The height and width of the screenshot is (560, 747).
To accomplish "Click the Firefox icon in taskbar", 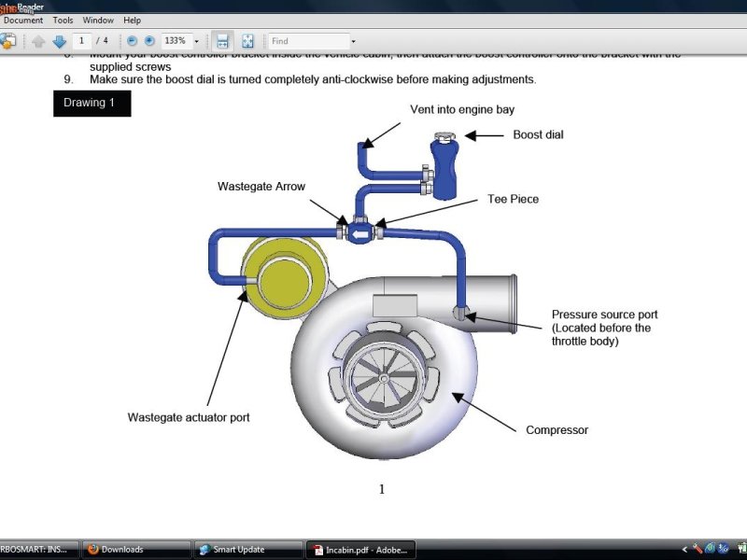I will [x=92, y=550].
